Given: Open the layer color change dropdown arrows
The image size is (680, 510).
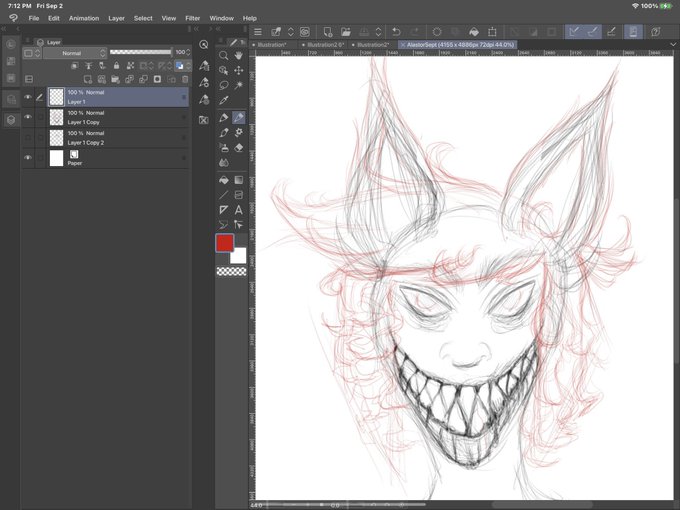Looking at the screenshot, I should [188, 66].
